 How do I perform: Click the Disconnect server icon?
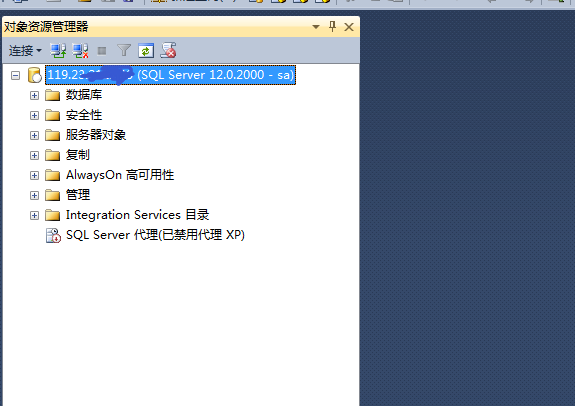pyautogui.click(x=80, y=51)
